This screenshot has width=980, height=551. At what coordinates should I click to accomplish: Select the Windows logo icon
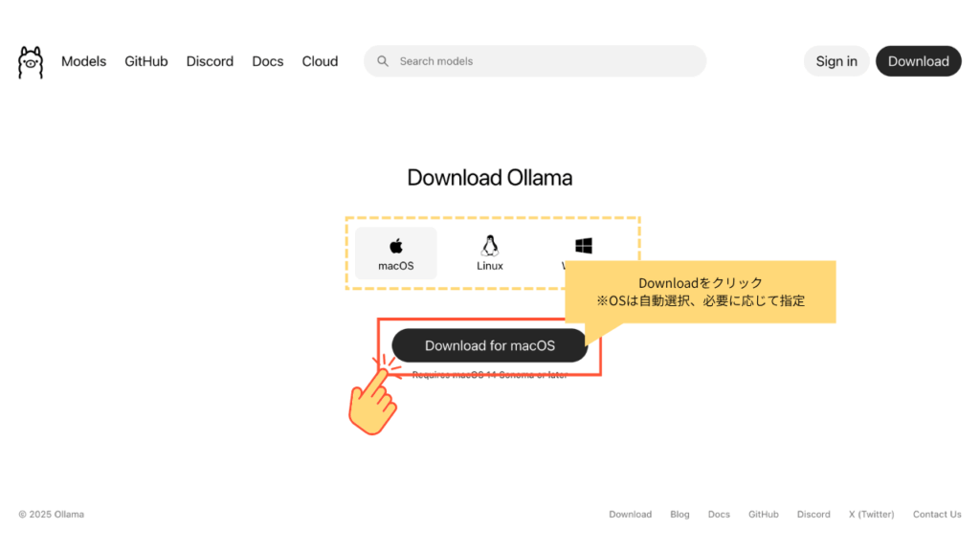pyautogui.click(x=583, y=246)
